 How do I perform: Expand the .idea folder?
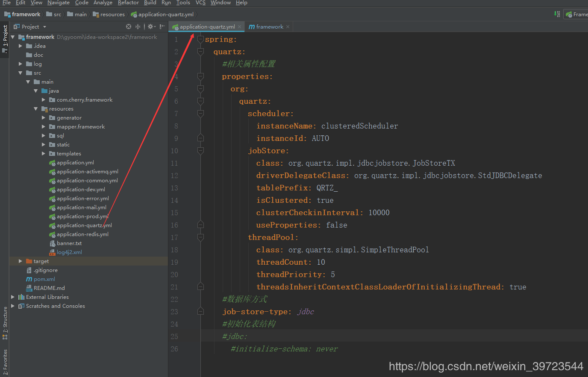(20, 46)
